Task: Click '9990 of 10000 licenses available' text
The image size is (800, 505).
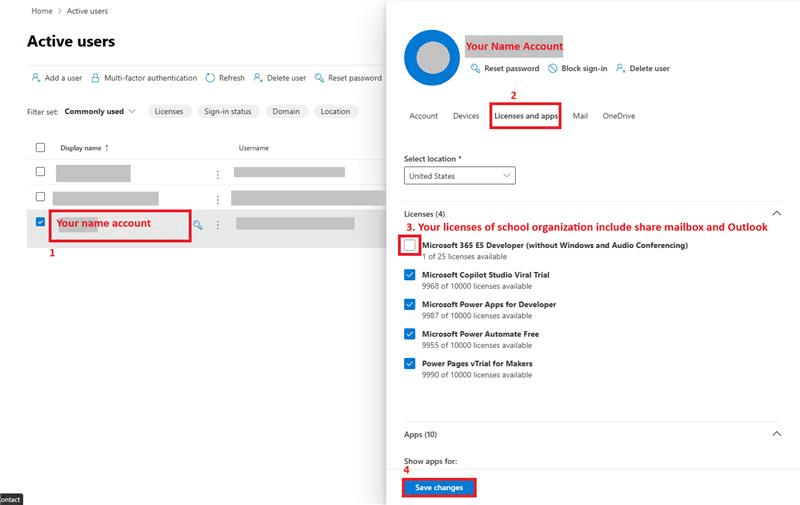Action: 477,375
